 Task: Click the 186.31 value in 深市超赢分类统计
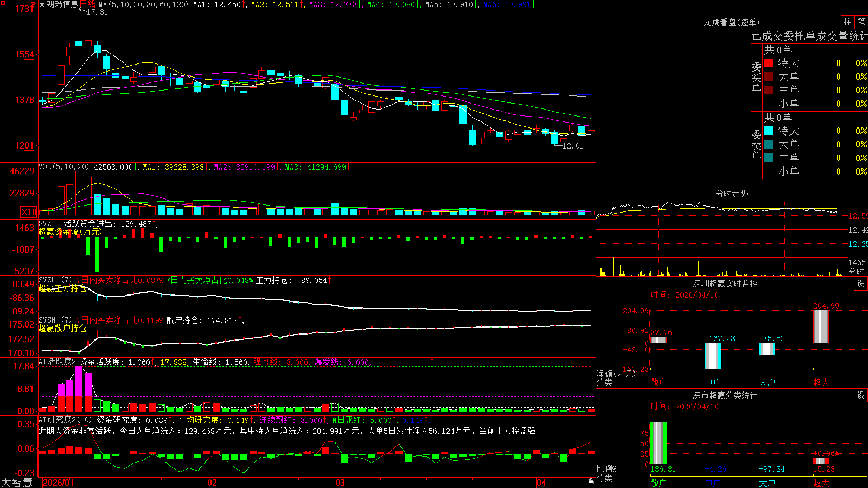663,469
